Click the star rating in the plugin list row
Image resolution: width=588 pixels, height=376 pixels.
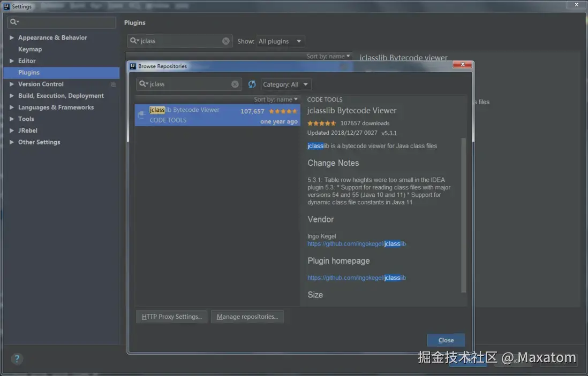(x=283, y=111)
